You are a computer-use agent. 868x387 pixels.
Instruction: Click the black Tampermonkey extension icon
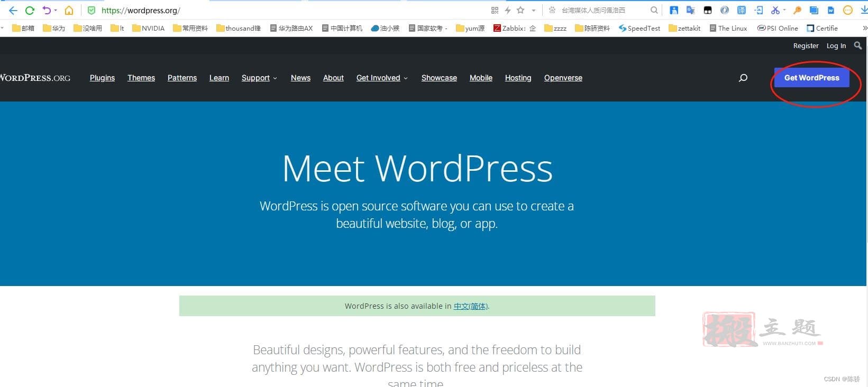pos(708,10)
